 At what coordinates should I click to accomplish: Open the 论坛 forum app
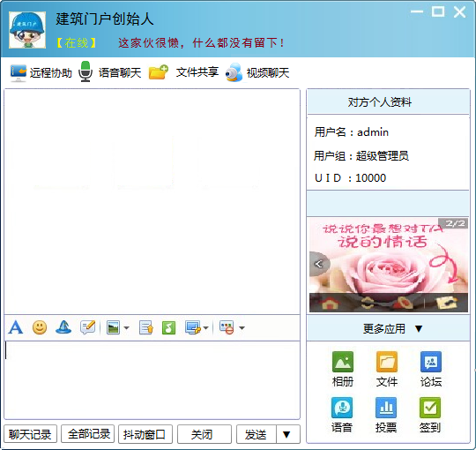[x=431, y=369]
